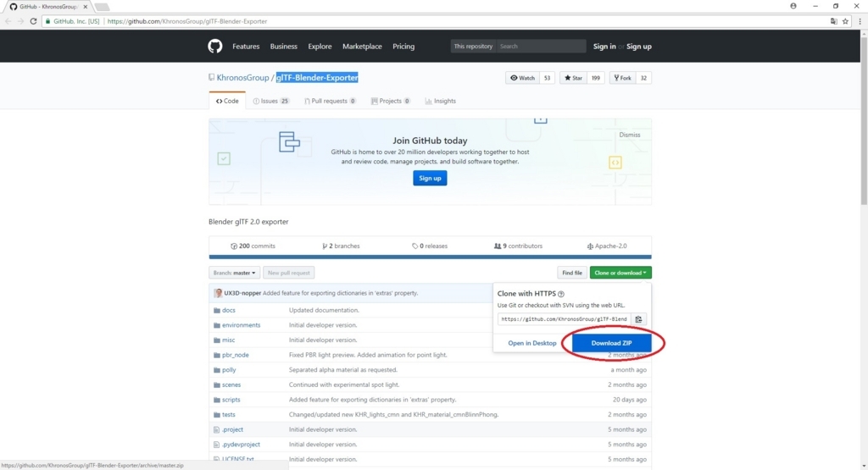
Task: Open the scenes folder
Action: tap(231, 384)
